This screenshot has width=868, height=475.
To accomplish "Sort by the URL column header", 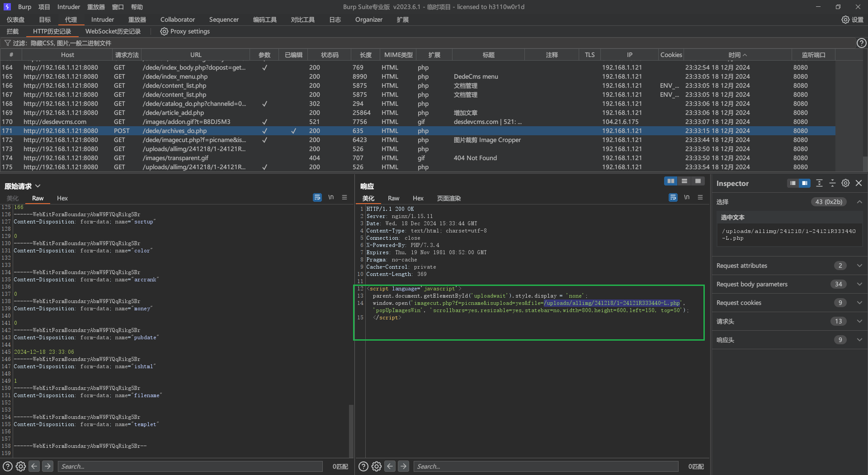I will tap(196, 55).
